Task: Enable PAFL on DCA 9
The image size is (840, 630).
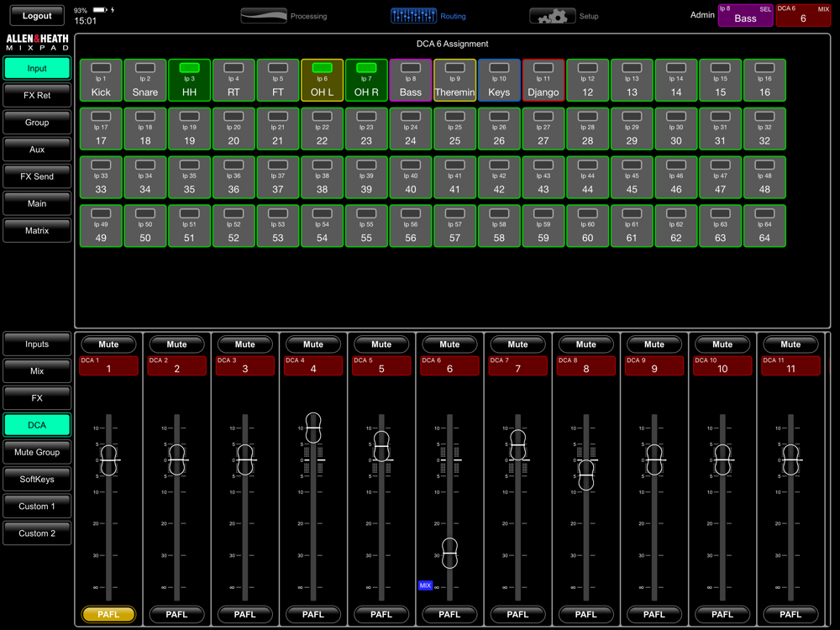Action: click(654, 615)
